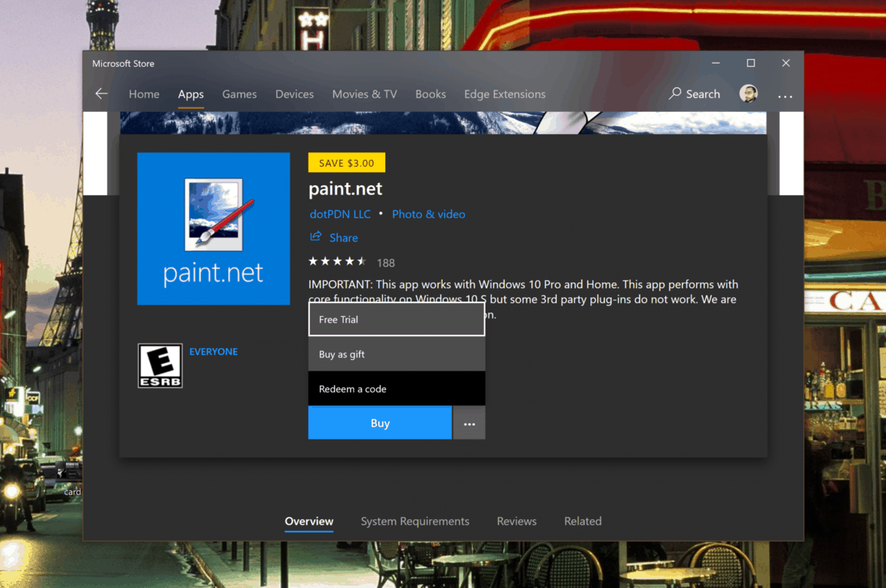Open the Devices tab
The image size is (886, 588).
pyautogui.click(x=294, y=94)
